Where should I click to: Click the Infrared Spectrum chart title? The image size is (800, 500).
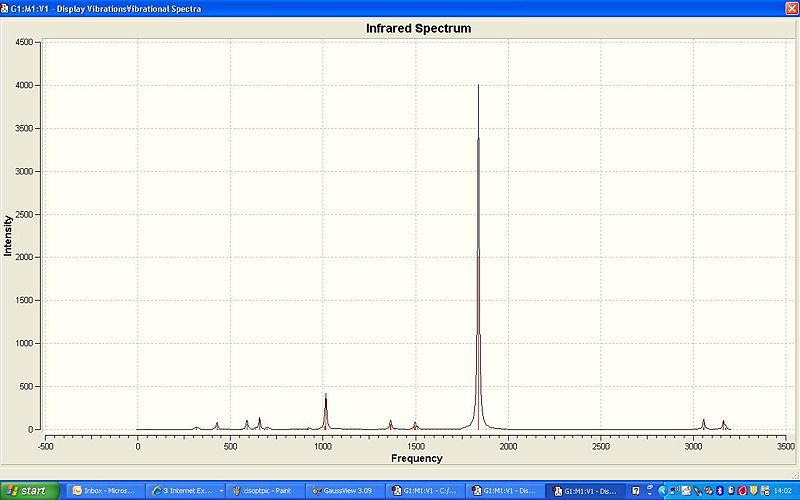[x=418, y=29]
